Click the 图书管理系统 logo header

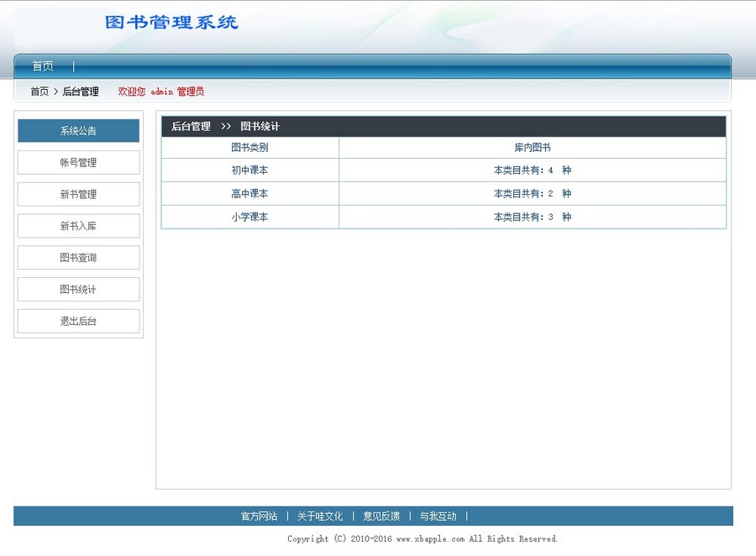tap(171, 22)
